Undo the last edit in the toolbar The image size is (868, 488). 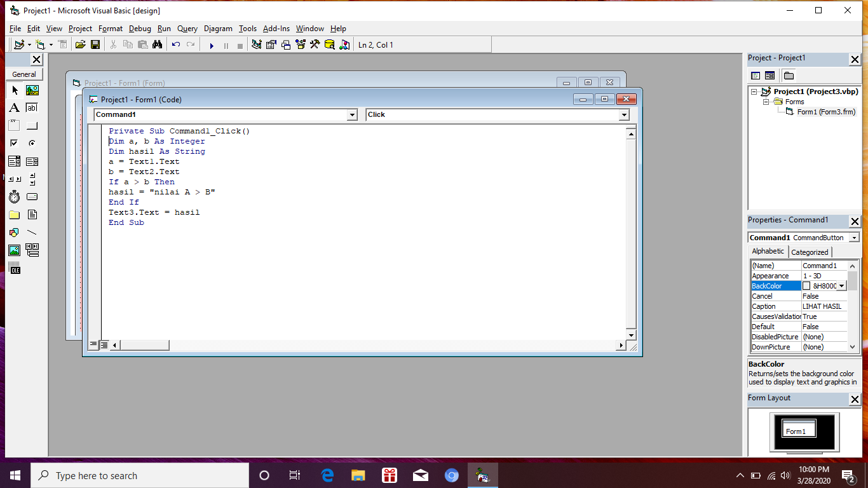tap(176, 44)
